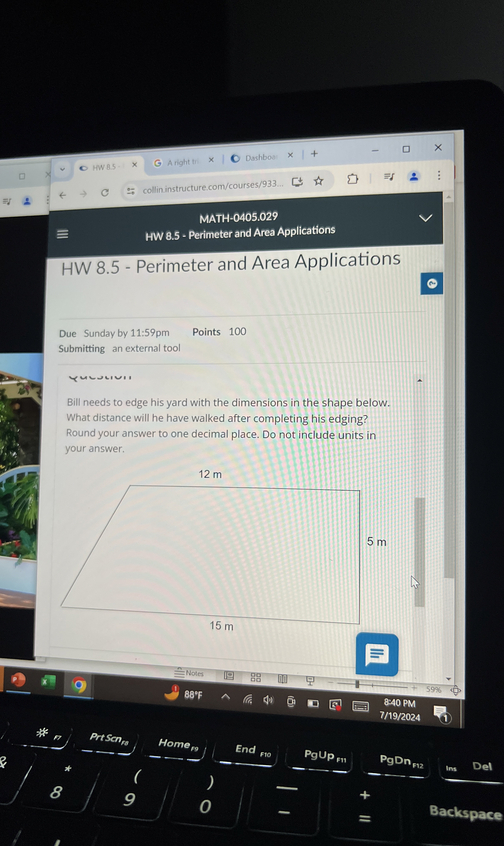504x846 pixels.
Task: Click the blue chat message button
Action: [x=377, y=654]
